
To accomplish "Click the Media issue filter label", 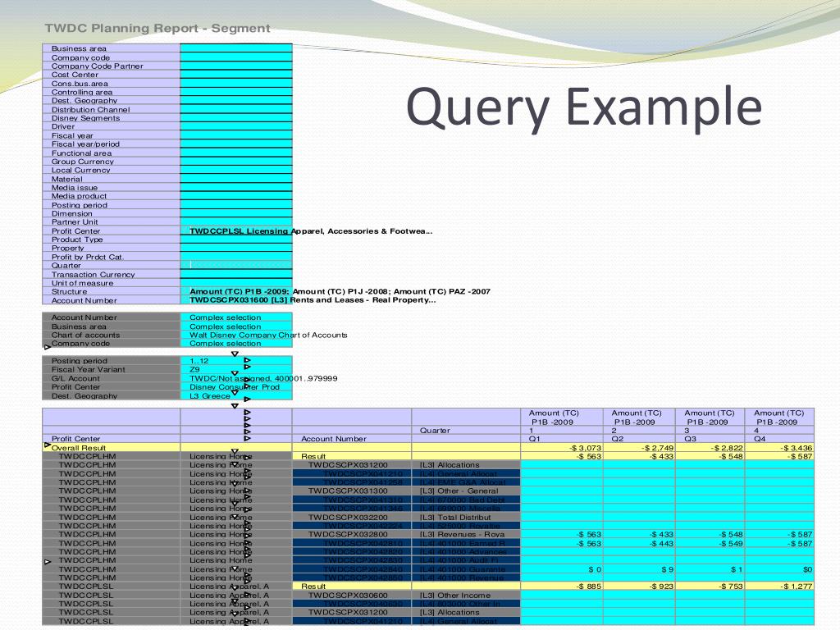I will pos(74,188).
